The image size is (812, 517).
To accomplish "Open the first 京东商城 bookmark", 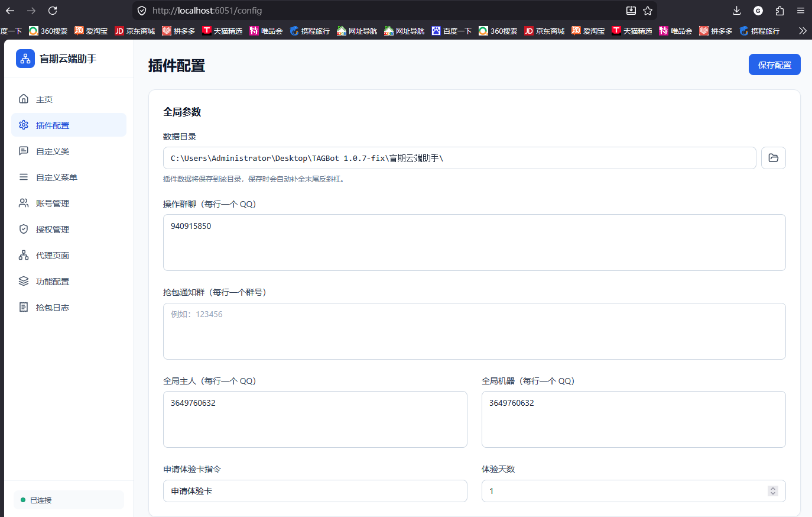I will click(135, 31).
